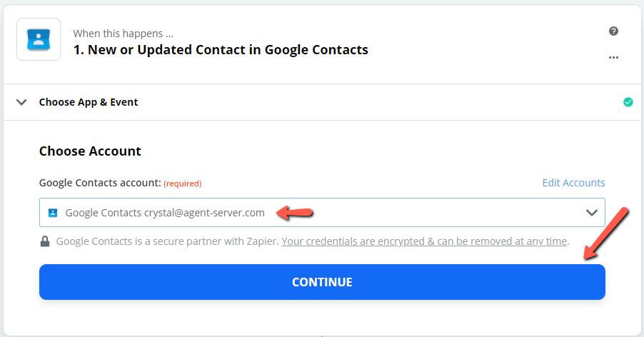
Task: Click the Google Contacts account field label
Action: pos(100,183)
